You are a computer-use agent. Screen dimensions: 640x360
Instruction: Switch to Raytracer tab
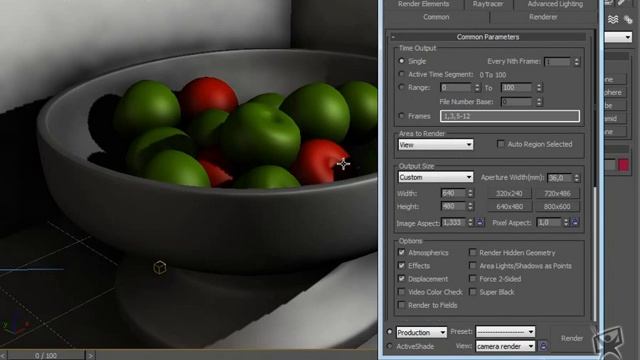coord(488,4)
